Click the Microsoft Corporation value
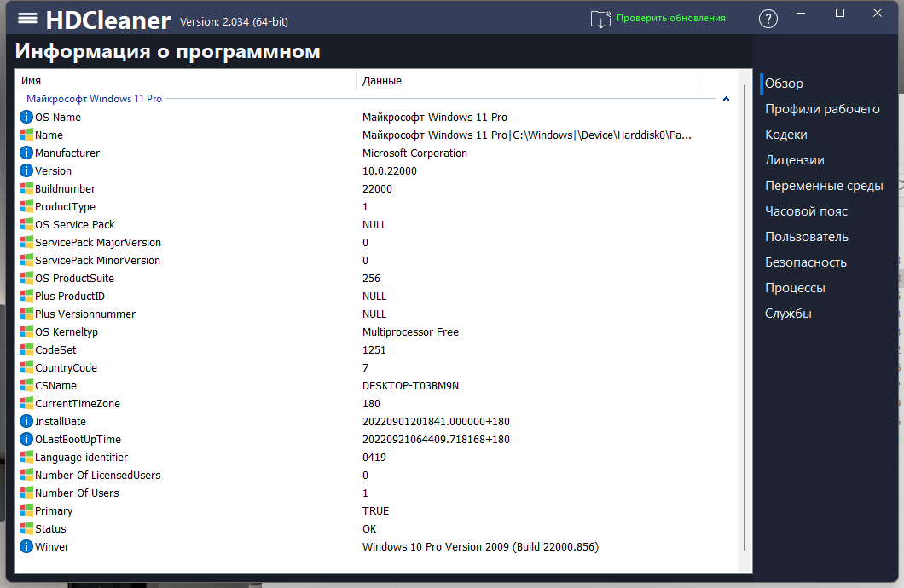The height and width of the screenshot is (588, 904). pyautogui.click(x=414, y=153)
